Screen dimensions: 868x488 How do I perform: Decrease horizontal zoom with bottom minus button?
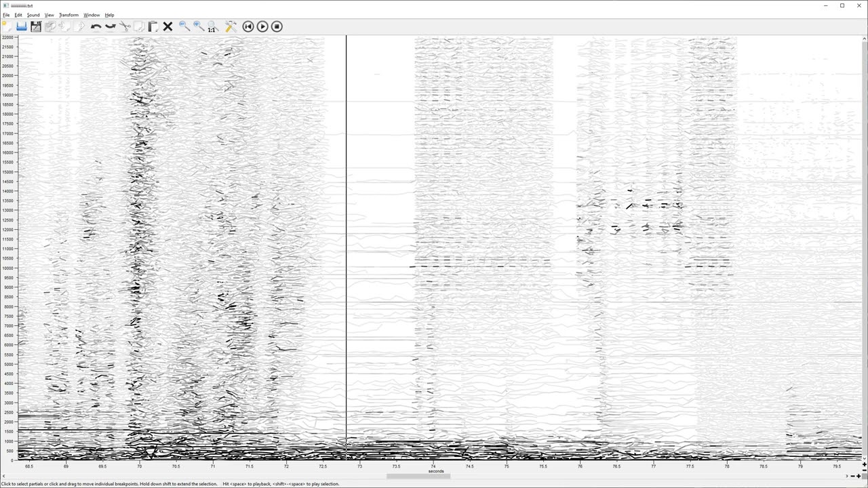pyautogui.click(x=852, y=476)
